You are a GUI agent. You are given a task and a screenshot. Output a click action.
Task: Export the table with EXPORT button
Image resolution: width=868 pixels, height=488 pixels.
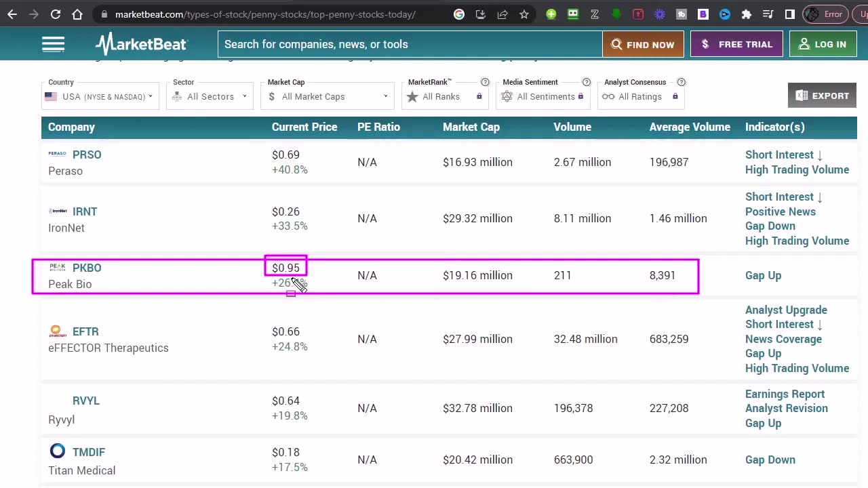822,96
